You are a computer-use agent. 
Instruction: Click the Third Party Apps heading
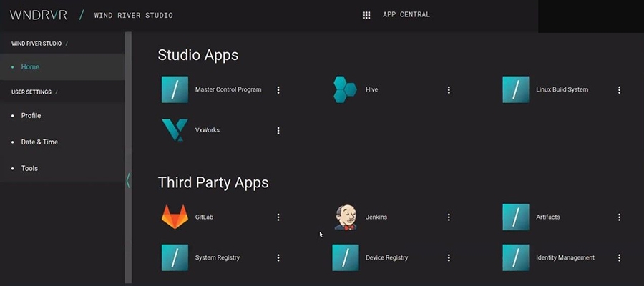(213, 182)
